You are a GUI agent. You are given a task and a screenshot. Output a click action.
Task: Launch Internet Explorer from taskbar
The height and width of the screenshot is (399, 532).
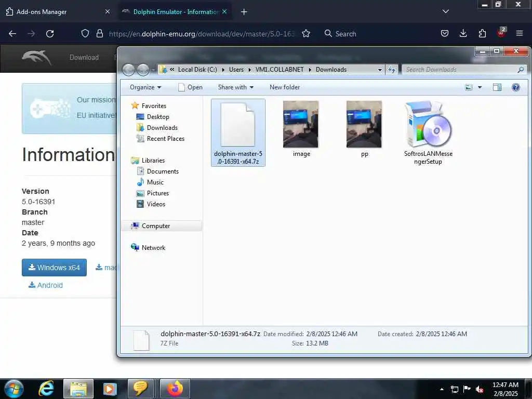pyautogui.click(x=46, y=389)
